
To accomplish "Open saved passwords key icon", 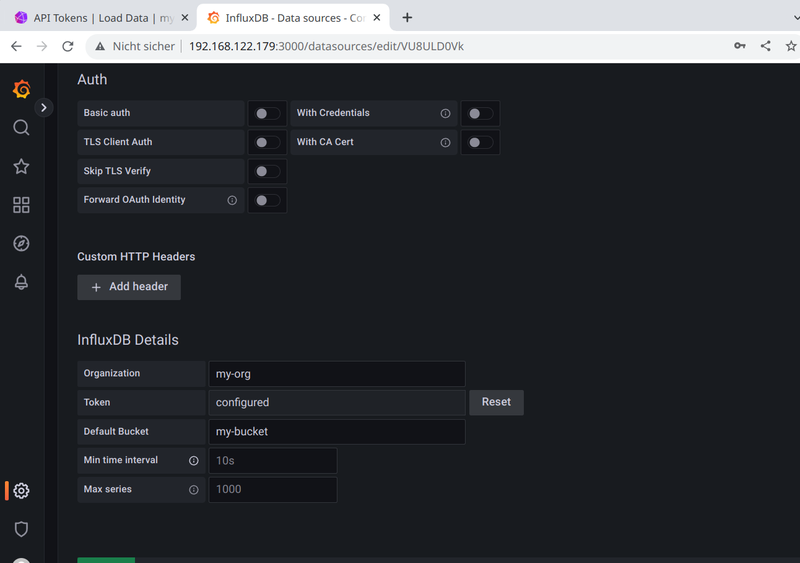I will [x=740, y=46].
